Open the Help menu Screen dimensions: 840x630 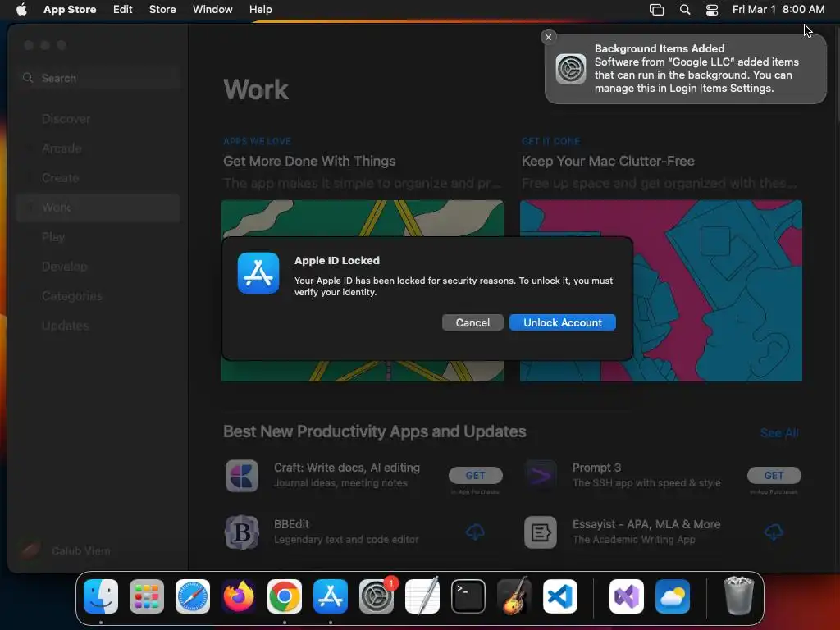pos(260,10)
